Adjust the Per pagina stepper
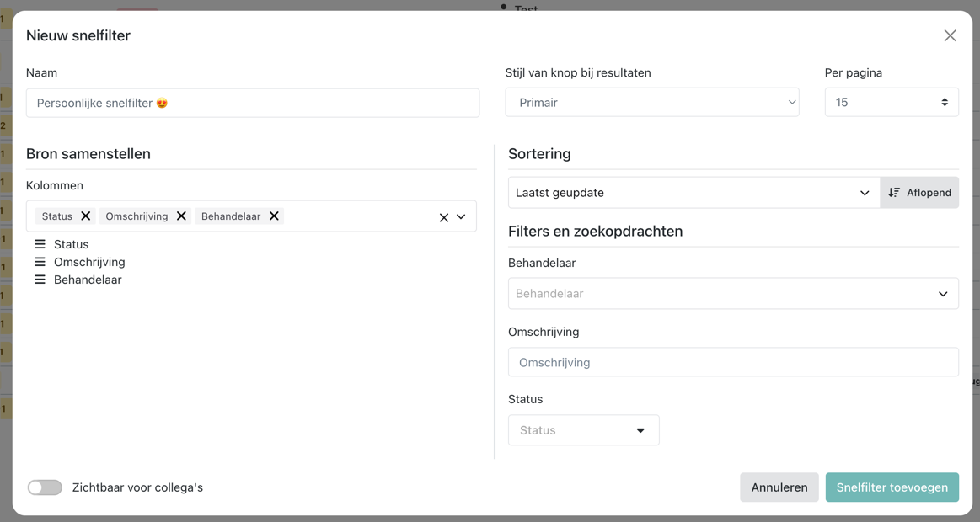Screen dimensions: 980x522 [x=945, y=103]
